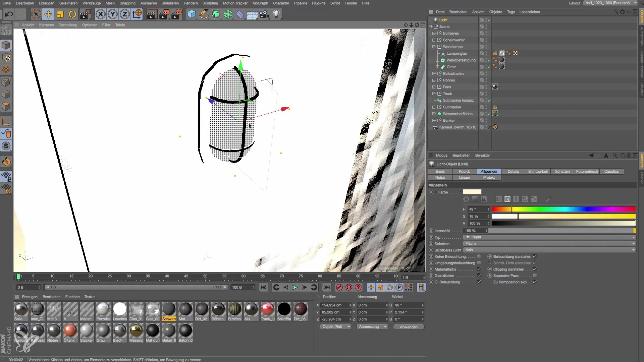Toggle Y axis lock
The height and width of the screenshot is (362, 644).
[x=113, y=14]
